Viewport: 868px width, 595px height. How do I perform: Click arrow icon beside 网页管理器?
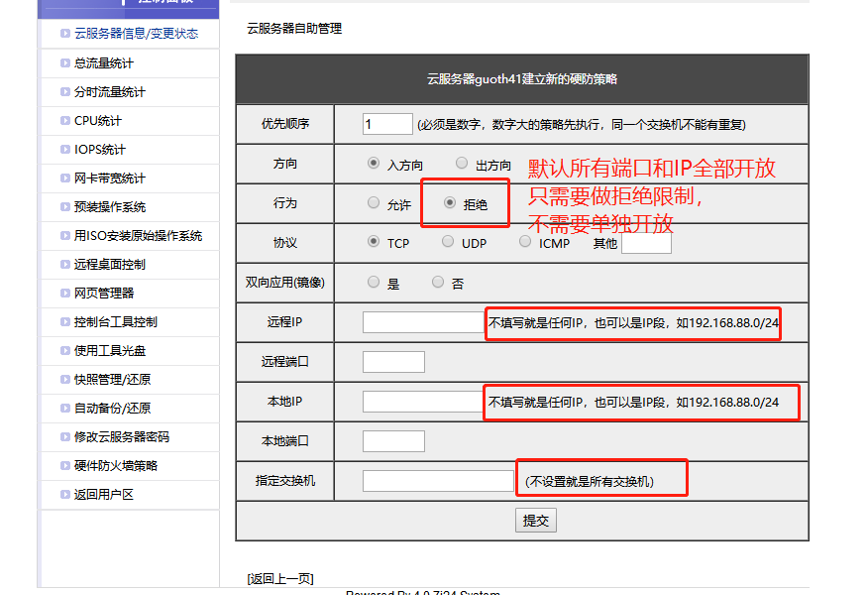(64, 294)
